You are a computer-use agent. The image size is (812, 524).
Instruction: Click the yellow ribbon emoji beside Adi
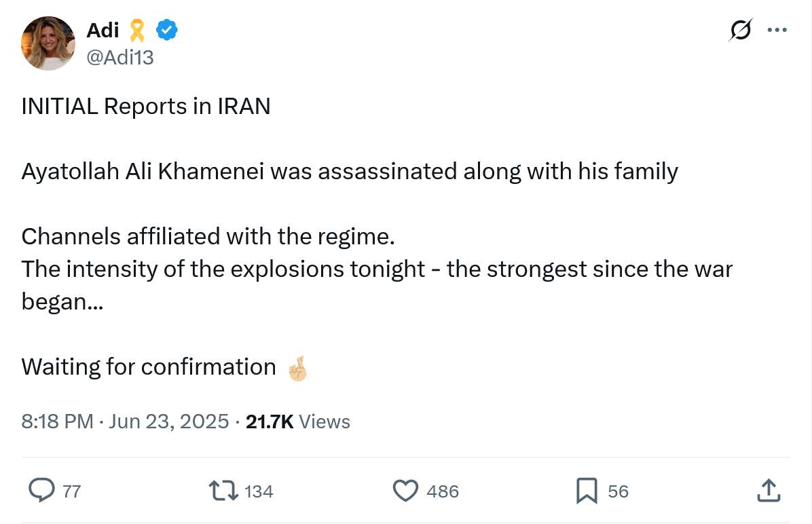(x=137, y=30)
